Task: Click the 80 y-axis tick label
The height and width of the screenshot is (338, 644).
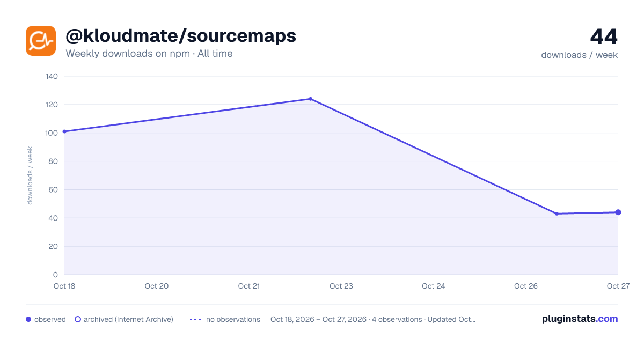Action: tap(54, 161)
